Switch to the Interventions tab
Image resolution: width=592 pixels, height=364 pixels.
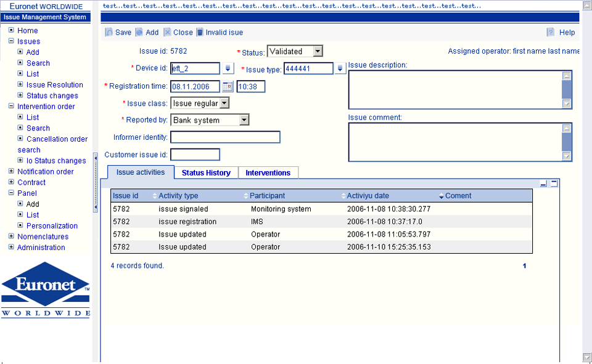[268, 173]
